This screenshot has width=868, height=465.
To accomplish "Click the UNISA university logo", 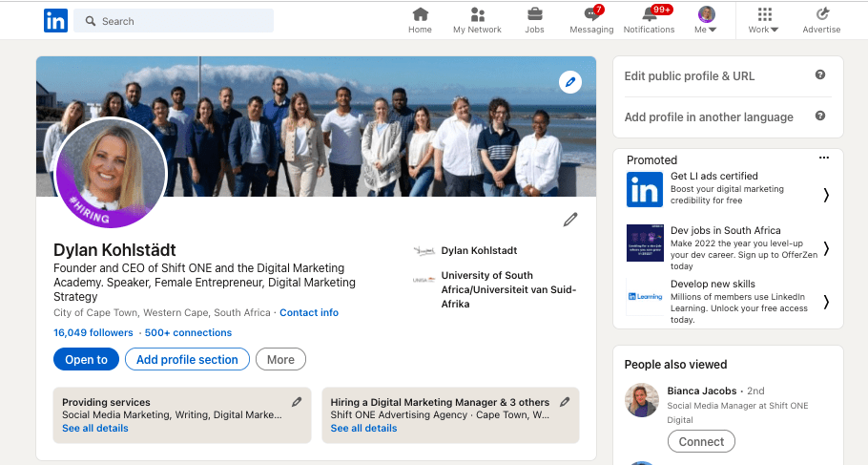I will pos(424,280).
